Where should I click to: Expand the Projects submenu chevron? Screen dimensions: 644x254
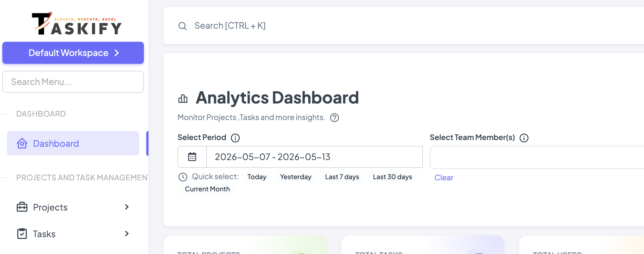(x=126, y=207)
